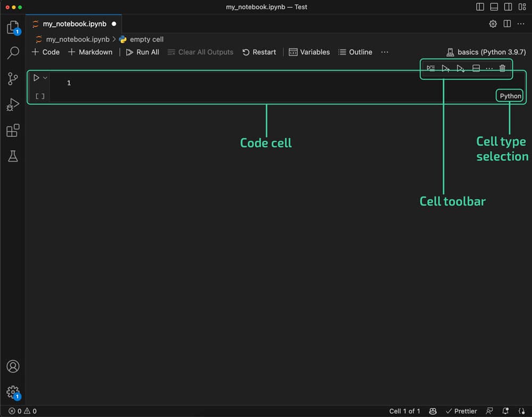
Task: Open Customize Layout icon
Action: (522, 7)
